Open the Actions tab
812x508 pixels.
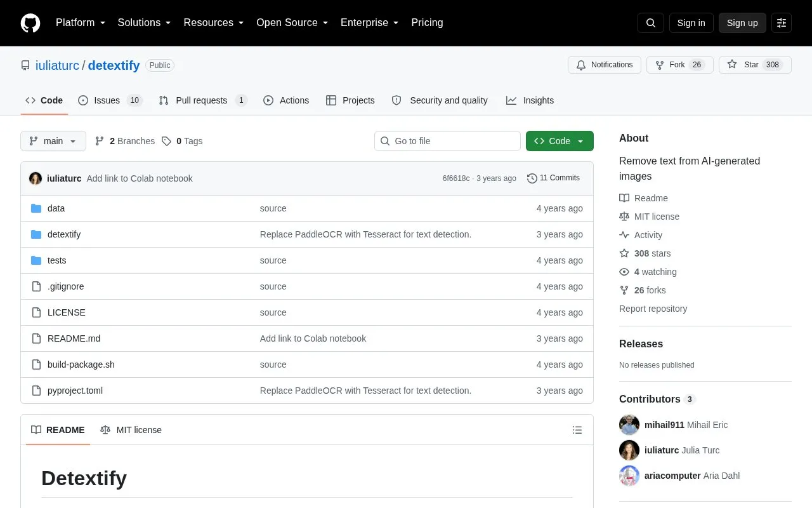click(x=286, y=100)
